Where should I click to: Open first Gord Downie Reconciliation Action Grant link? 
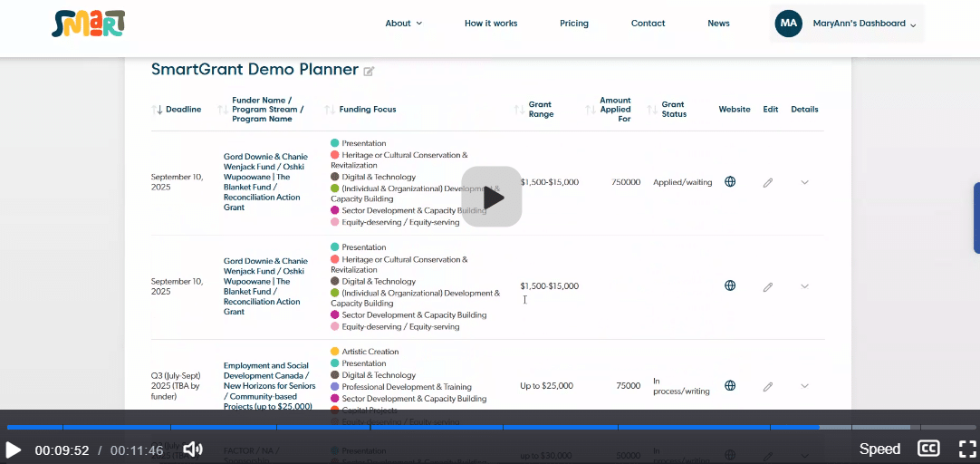click(265, 181)
